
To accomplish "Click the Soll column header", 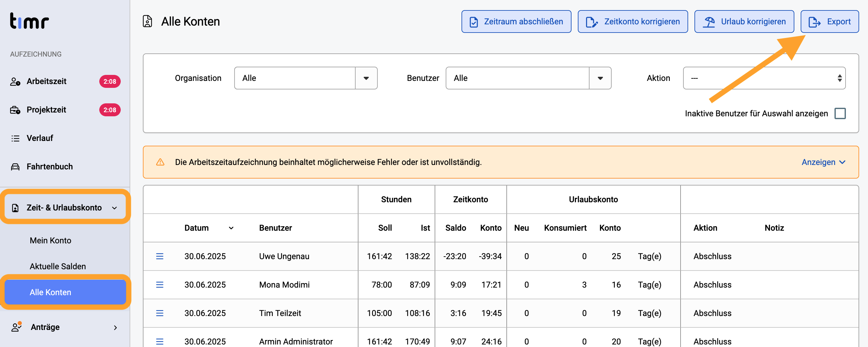I will click(385, 228).
